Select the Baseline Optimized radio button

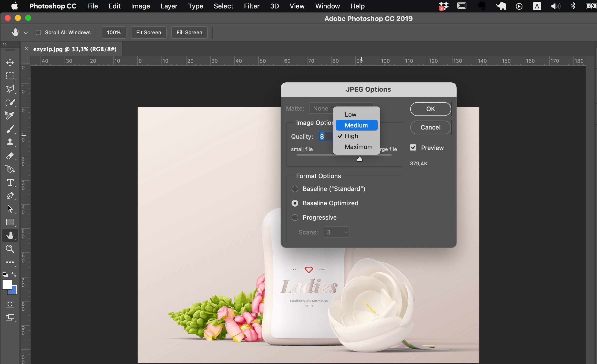(295, 203)
